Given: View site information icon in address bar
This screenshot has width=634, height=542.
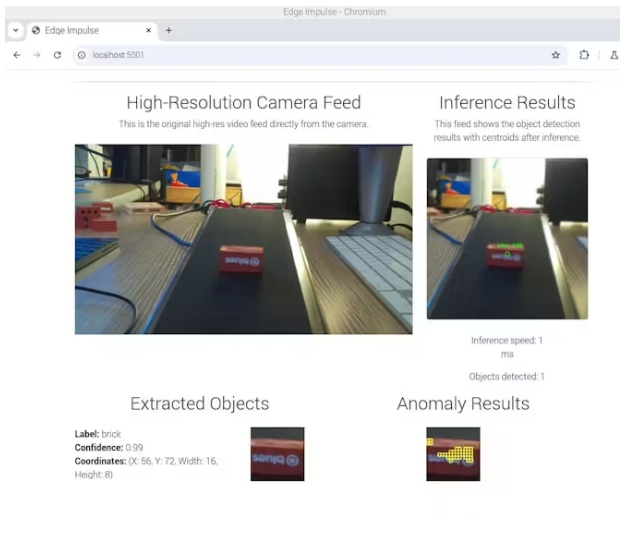Looking at the screenshot, I should (x=82, y=55).
